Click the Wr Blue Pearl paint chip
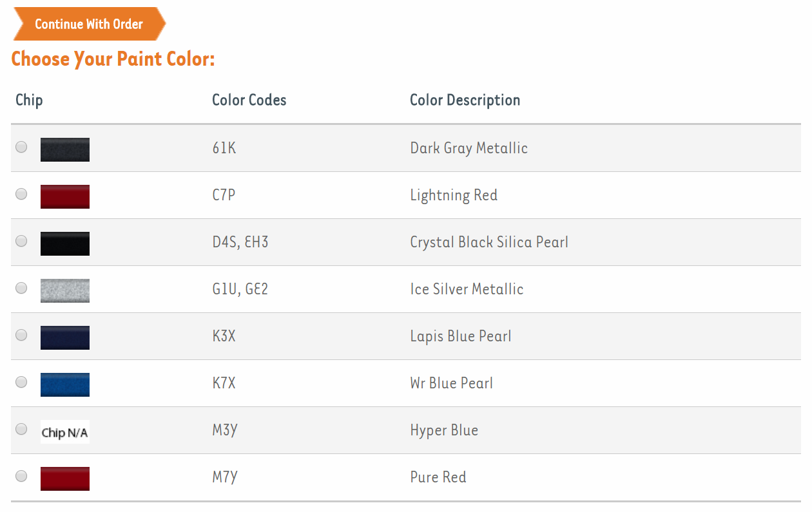Screen dimensions: 812x512 (x=65, y=384)
